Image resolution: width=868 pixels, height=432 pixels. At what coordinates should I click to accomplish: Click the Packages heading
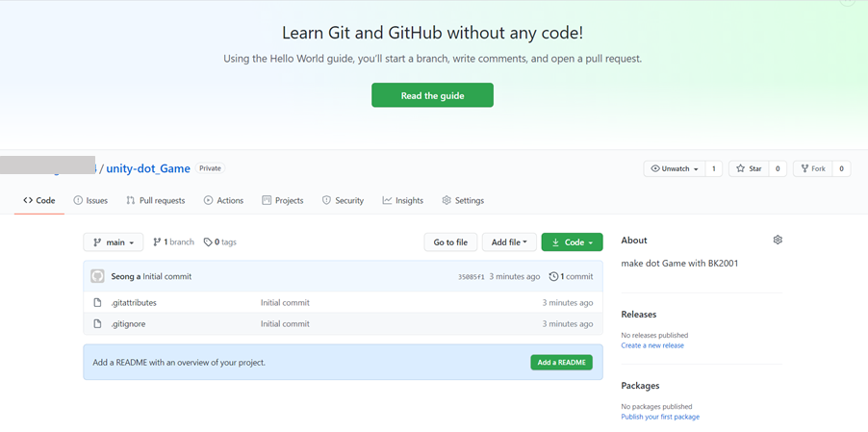point(641,386)
